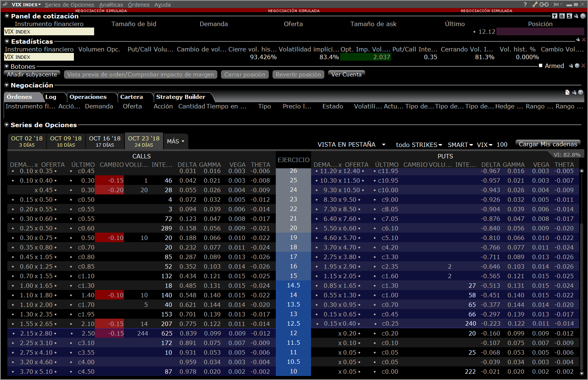Open the VISTA EN PESTAÑA dropdown

tap(351, 144)
